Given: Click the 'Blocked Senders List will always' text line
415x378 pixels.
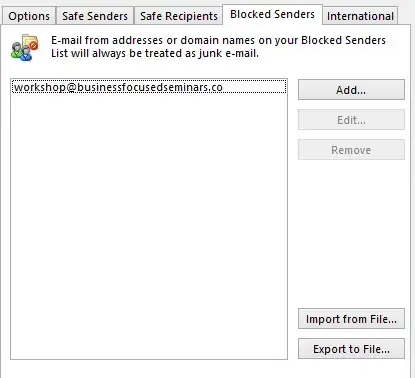Looking at the screenshot, I should [x=155, y=53].
